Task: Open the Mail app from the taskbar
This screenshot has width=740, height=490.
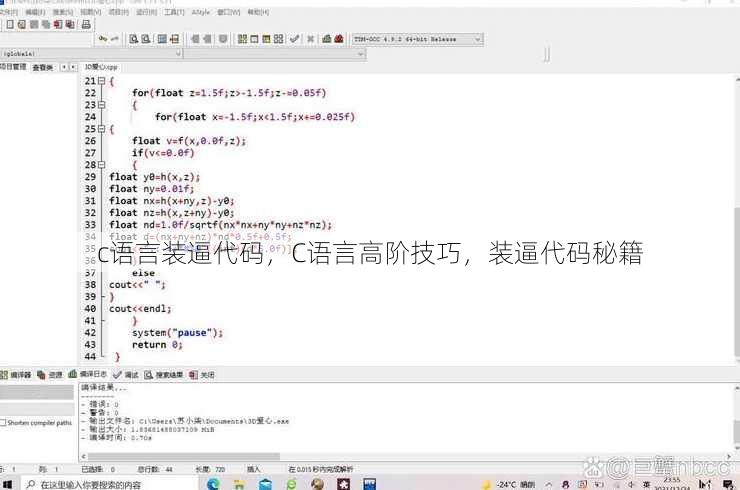Action: tap(265, 484)
